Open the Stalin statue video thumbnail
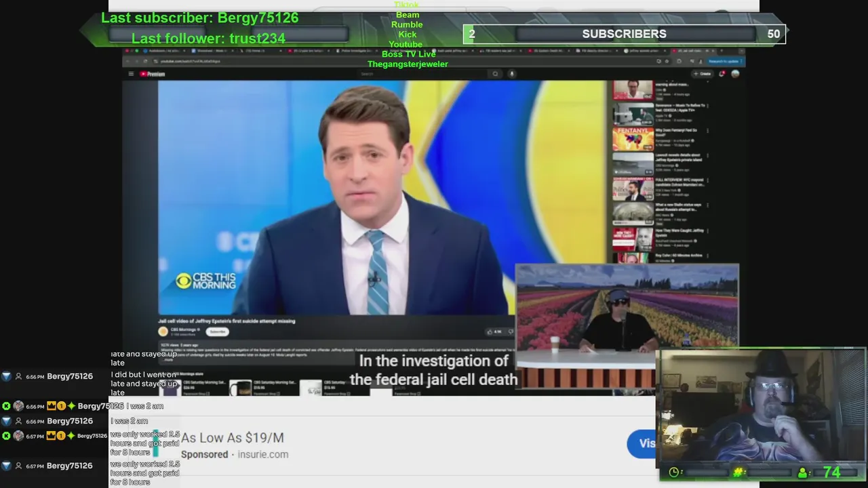The image size is (868, 488). tap(633, 213)
